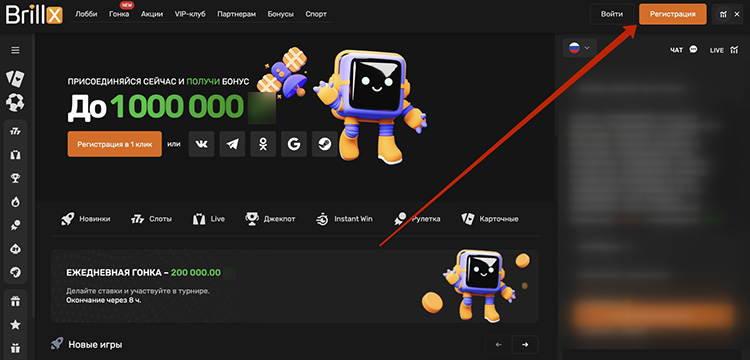Select the Слоты category tab

click(x=151, y=219)
